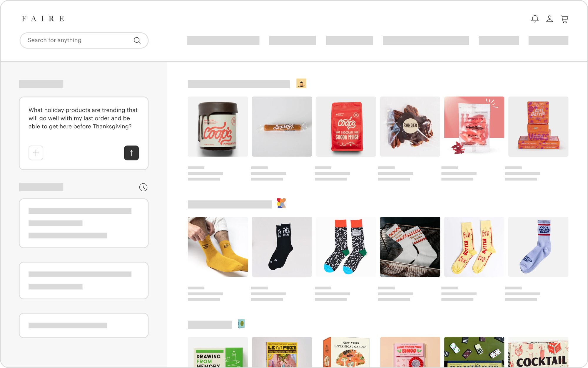Open the yellow Butter socks product
The width and height of the screenshot is (588, 368).
click(474, 247)
